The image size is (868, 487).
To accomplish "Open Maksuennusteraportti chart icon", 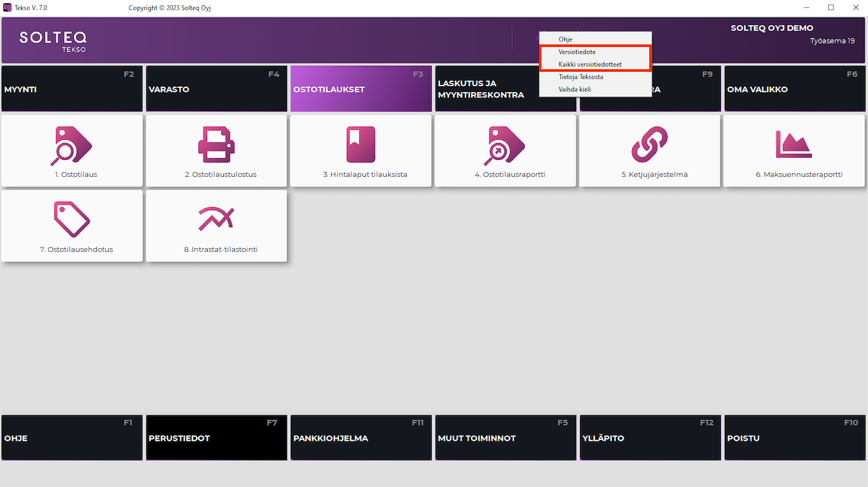I will pos(794,145).
